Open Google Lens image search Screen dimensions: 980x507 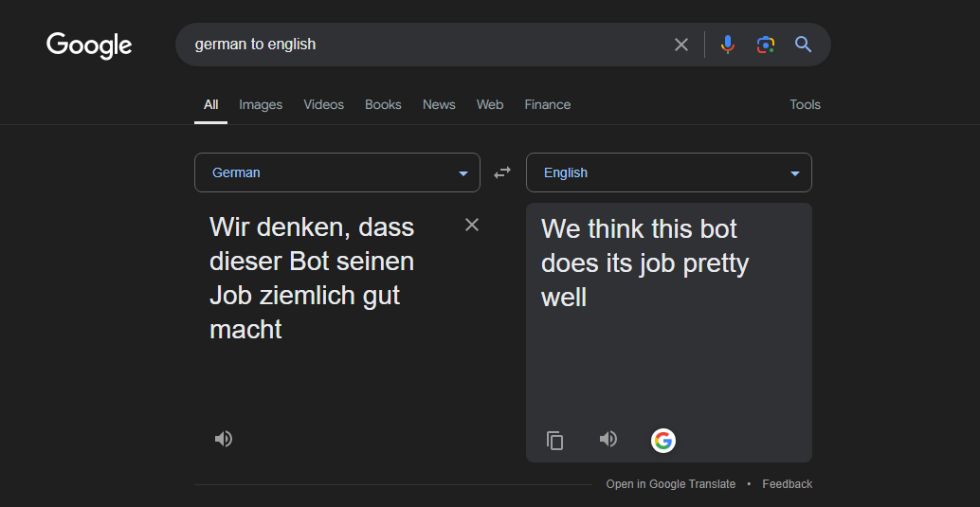[766, 45]
